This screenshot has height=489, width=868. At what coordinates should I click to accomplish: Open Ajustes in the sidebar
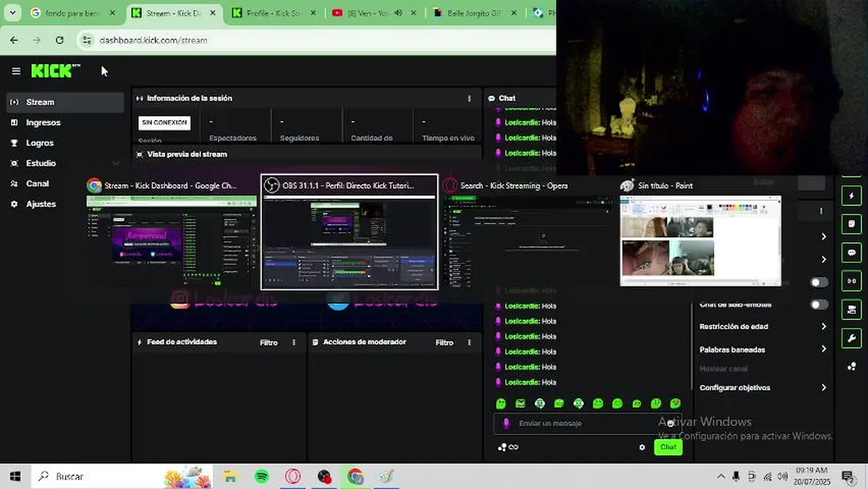point(65,204)
